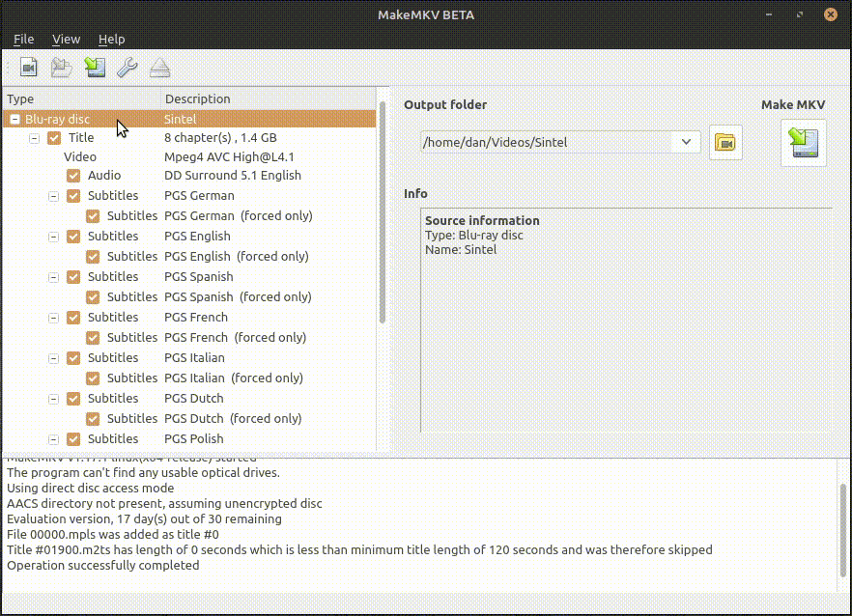Image resolution: width=852 pixels, height=616 pixels.
Task: Click the Eject disc toolbar icon
Action: 159,68
